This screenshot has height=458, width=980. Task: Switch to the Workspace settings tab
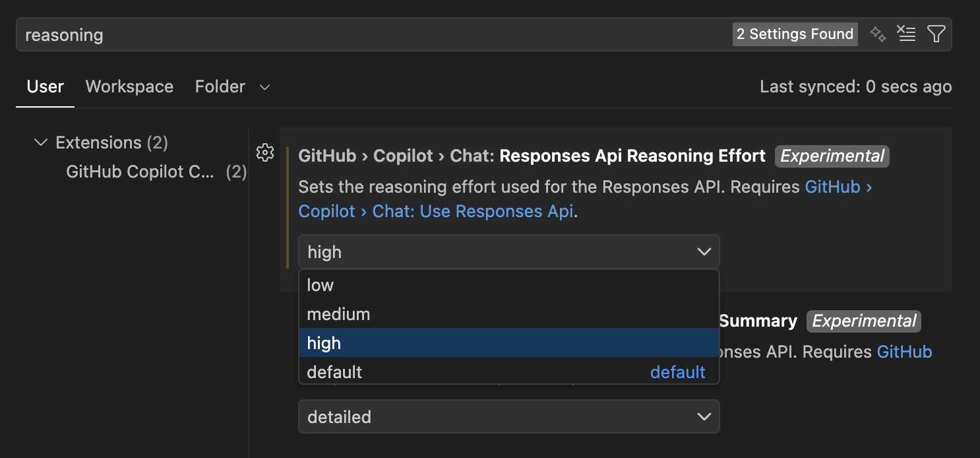[x=129, y=86]
